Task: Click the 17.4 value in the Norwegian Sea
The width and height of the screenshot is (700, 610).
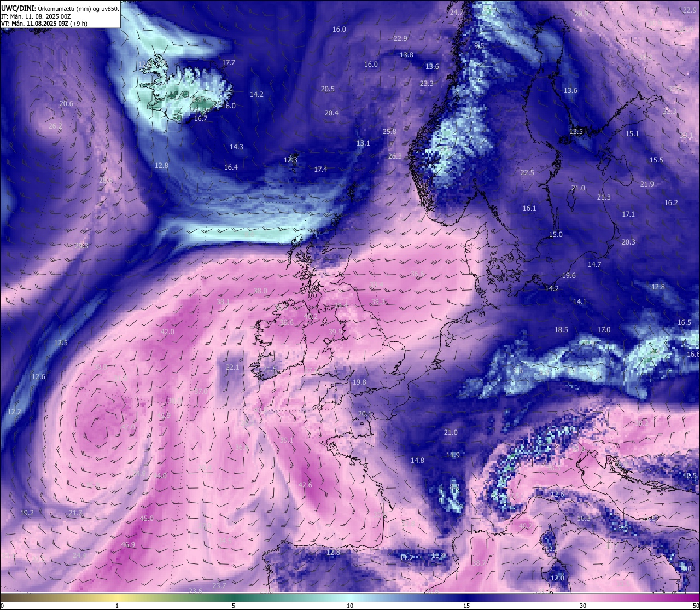Action: point(320,170)
